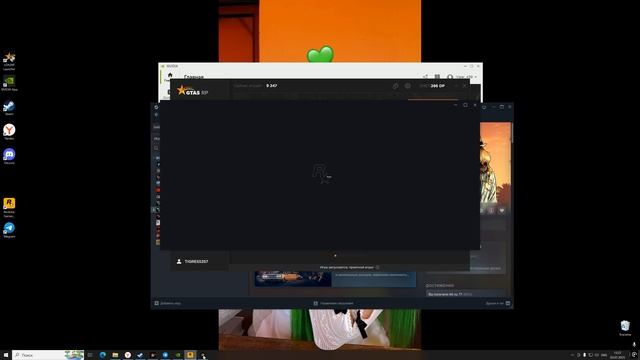Open Microsoft Edge from the taskbar

[103, 355]
